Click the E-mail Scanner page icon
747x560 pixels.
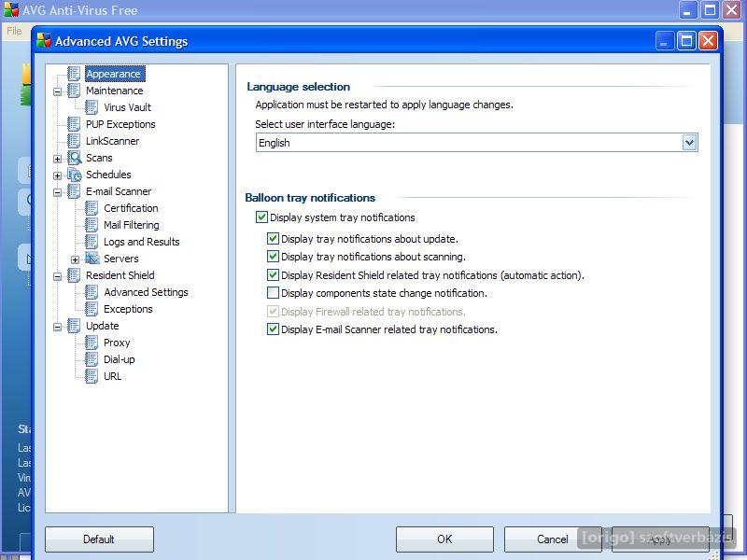[74, 191]
